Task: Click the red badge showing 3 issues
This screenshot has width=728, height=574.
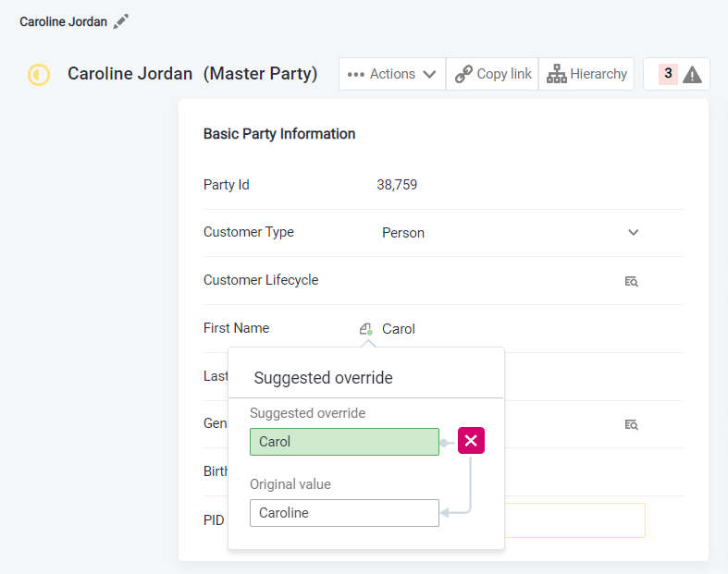Action: tap(668, 74)
